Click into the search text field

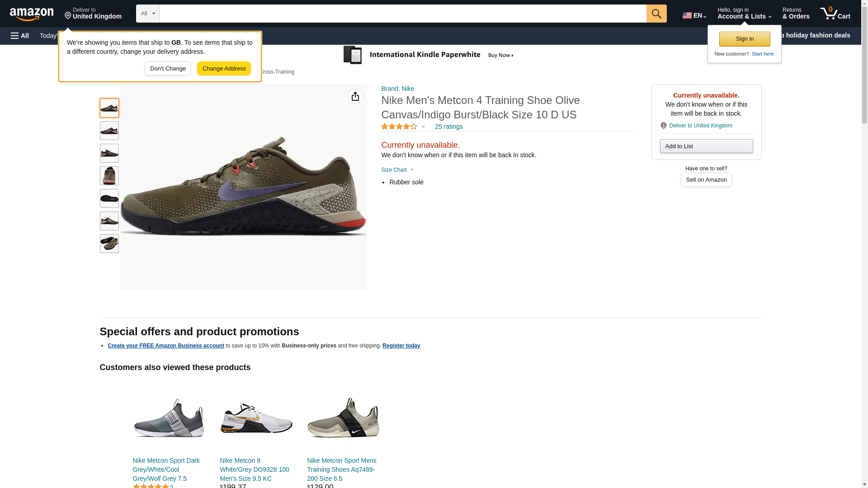point(402,14)
